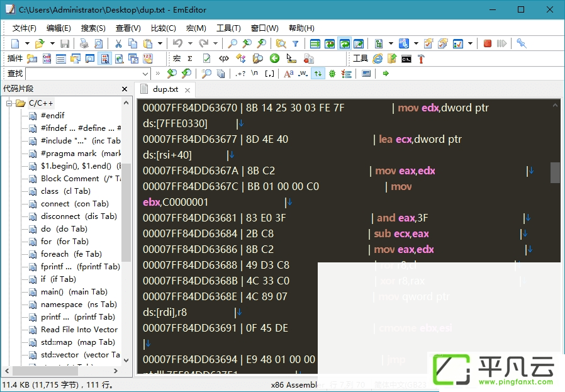This screenshot has height=392, width=565.
Task: Toggle the escape sequence \n option
Action: point(254,74)
